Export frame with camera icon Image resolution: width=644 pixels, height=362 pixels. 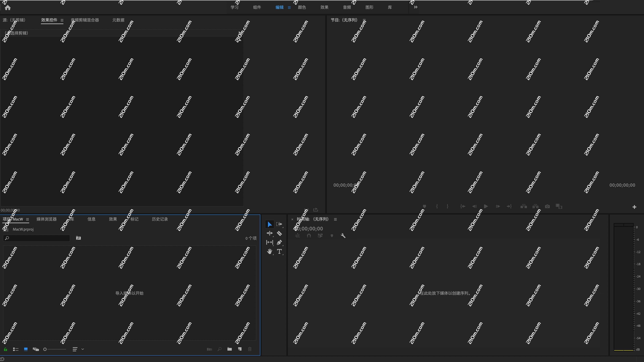click(x=547, y=206)
